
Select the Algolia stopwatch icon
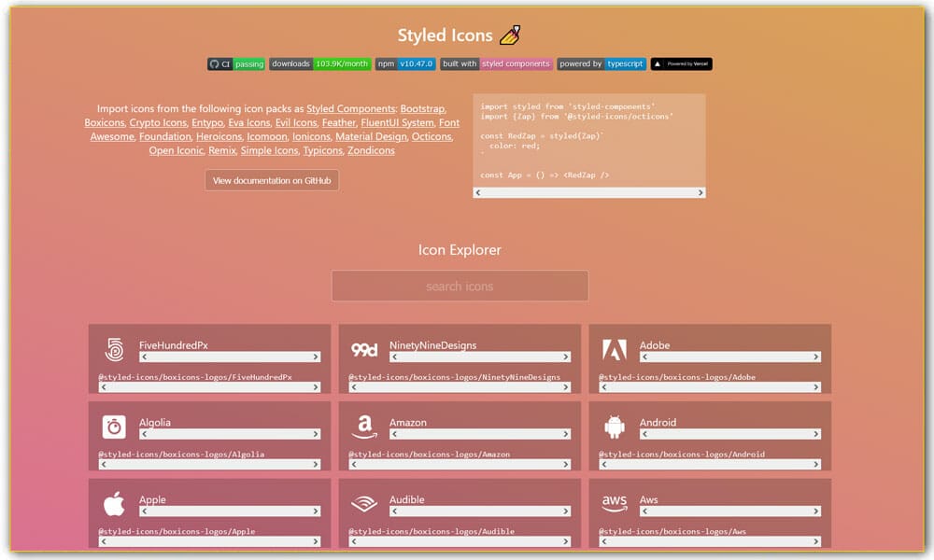(115, 427)
